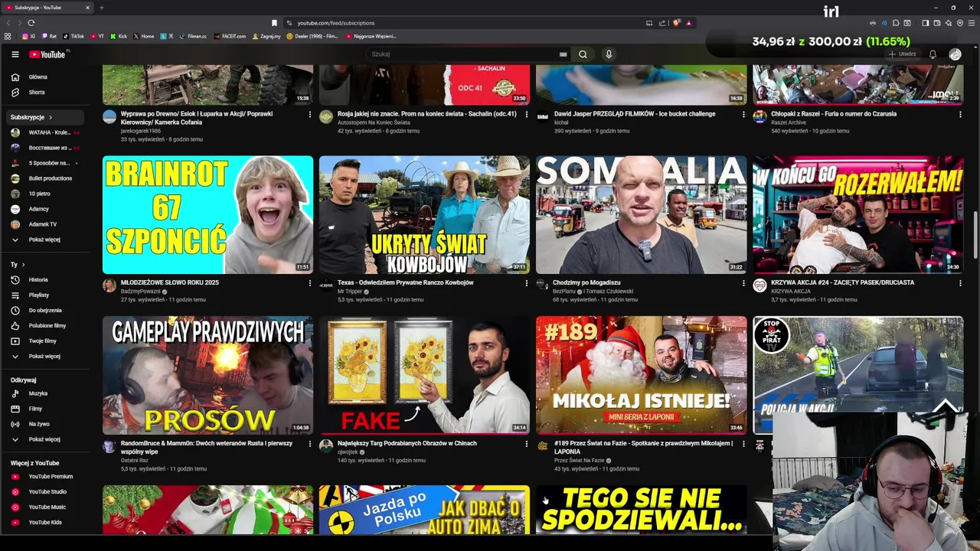Click the page vertical scrollbar
The image size is (980, 551).
click(975, 234)
